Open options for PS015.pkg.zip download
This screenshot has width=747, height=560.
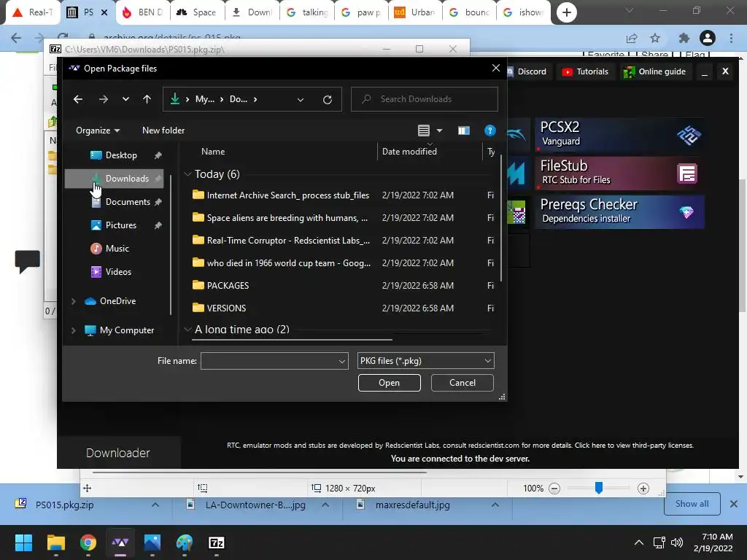coord(155,505)
